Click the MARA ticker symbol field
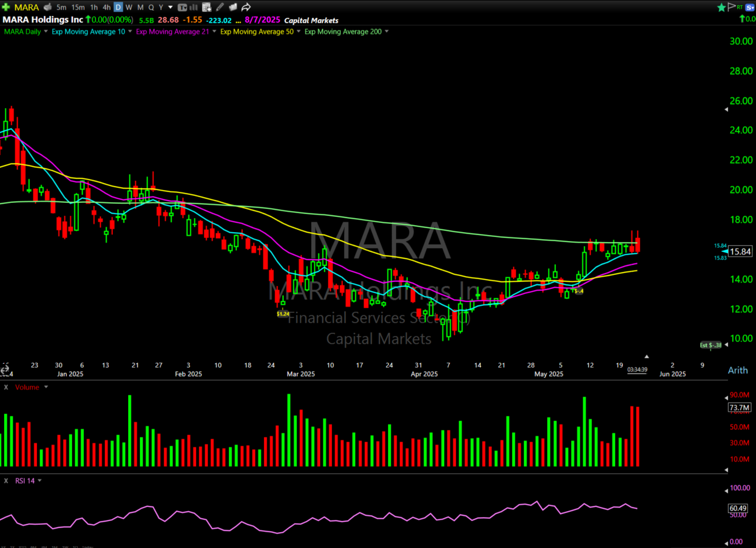This screenshot has width=756, height=548. [x=26, y=8]
